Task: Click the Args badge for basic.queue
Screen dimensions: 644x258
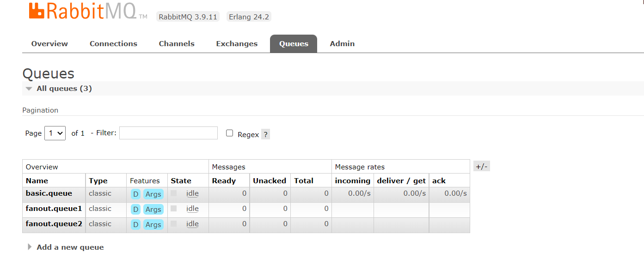Action: [x=153, y=194]
